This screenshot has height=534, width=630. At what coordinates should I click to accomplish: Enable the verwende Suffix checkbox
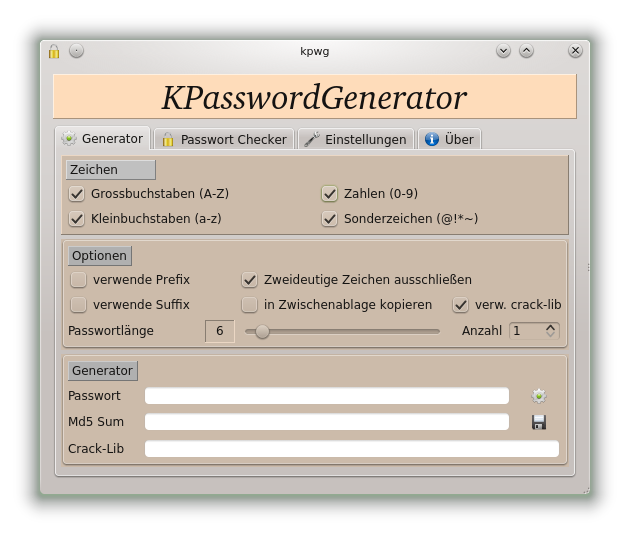pyautogui.click(x=78, y=305)
